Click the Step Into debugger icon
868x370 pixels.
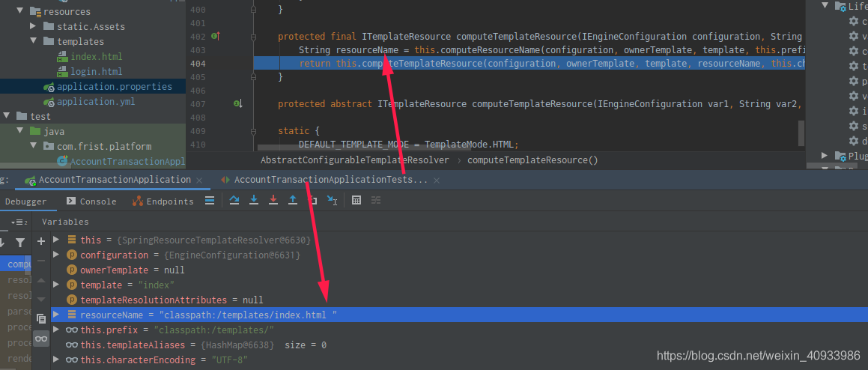[254, 201]
